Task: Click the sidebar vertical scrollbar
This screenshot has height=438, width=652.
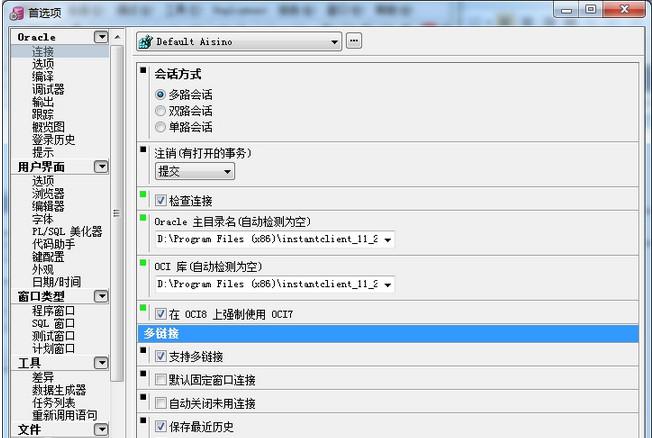Action: 117,212
